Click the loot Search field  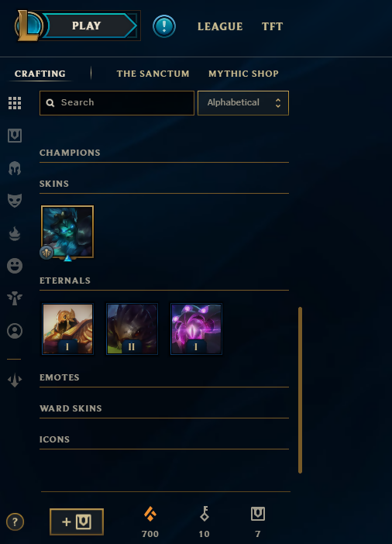pyautogui.click(x=117, y=103)
